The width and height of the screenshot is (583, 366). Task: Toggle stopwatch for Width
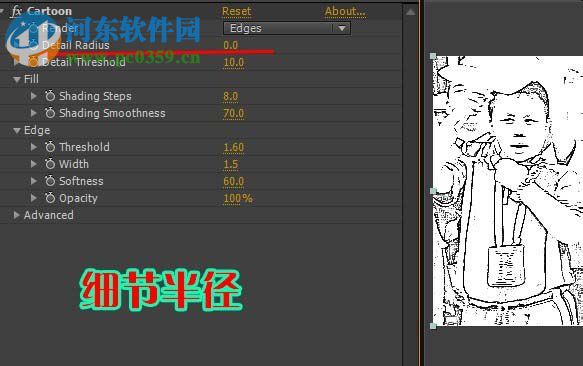(x=50, y=164)
